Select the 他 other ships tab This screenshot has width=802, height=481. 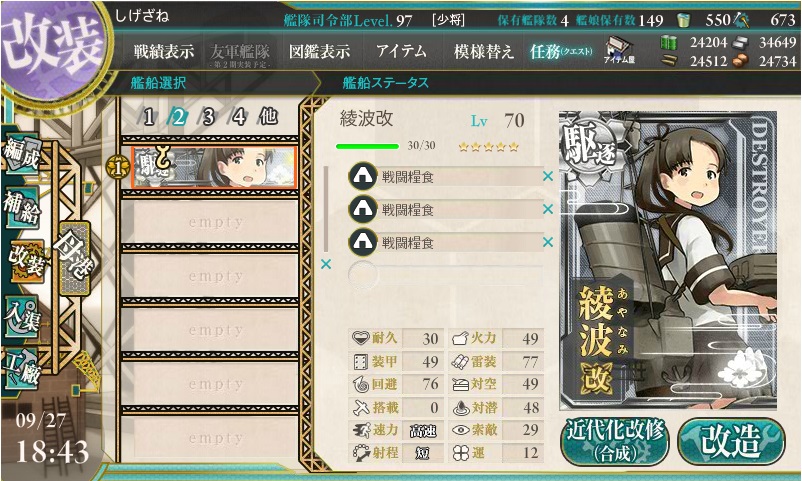(x=268, y=117)
